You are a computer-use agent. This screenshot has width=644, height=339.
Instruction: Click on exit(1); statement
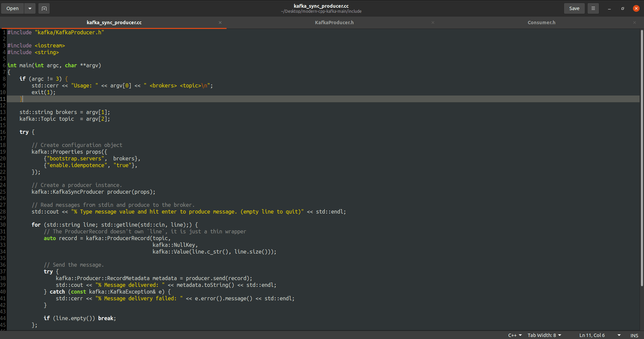point(44,92)
